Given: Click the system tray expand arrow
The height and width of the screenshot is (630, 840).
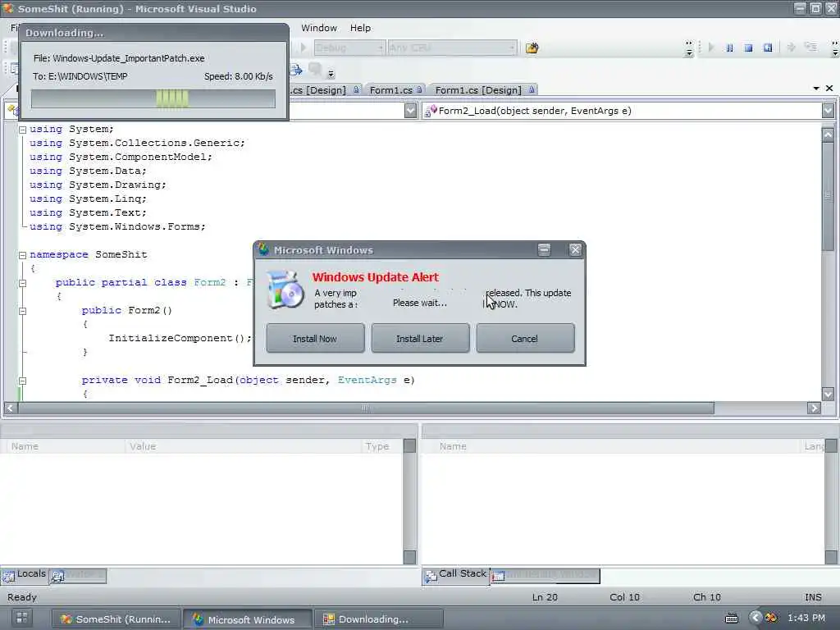Looking at the screenshot, I should (x=755, y=618).
